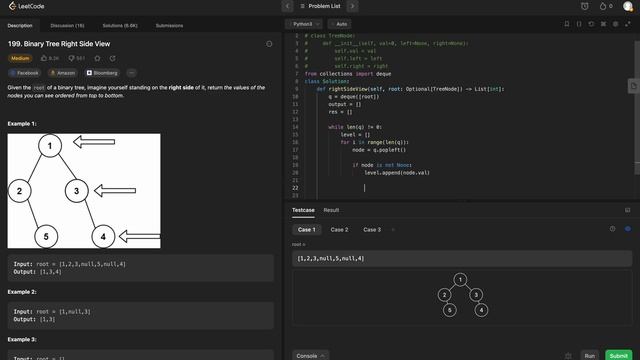This screenshot has height=360, width=640.
Task: Click the 'def rightSideView' code line
Action: click(410, 89)
